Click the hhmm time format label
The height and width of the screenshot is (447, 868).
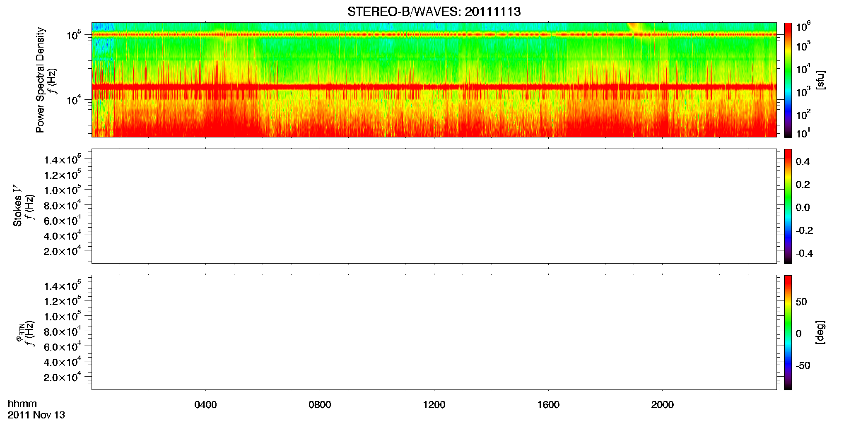tap(22, 404)
